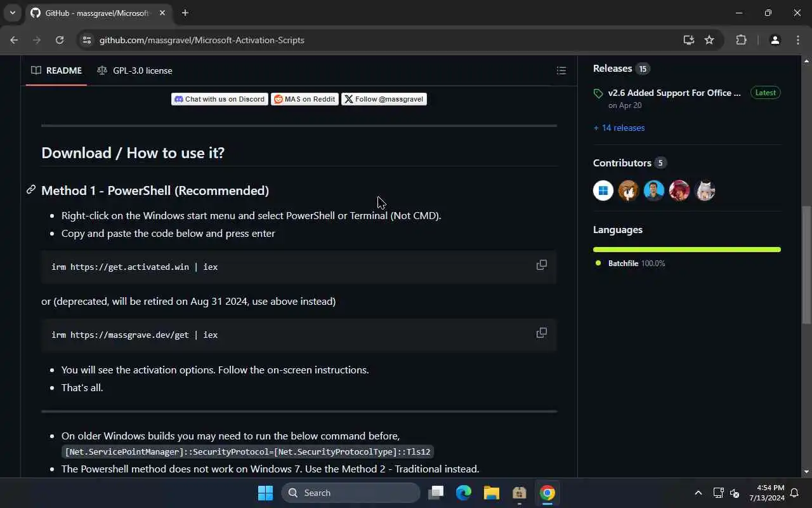Open the README outline list icon
This screenshot has height=508, width=812.
561,70
